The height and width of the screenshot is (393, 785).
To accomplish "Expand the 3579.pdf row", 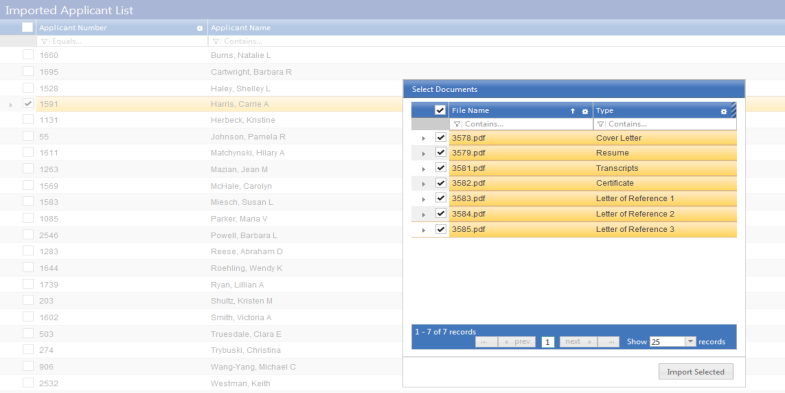I will pyautogui.click(x=424, y=154).
